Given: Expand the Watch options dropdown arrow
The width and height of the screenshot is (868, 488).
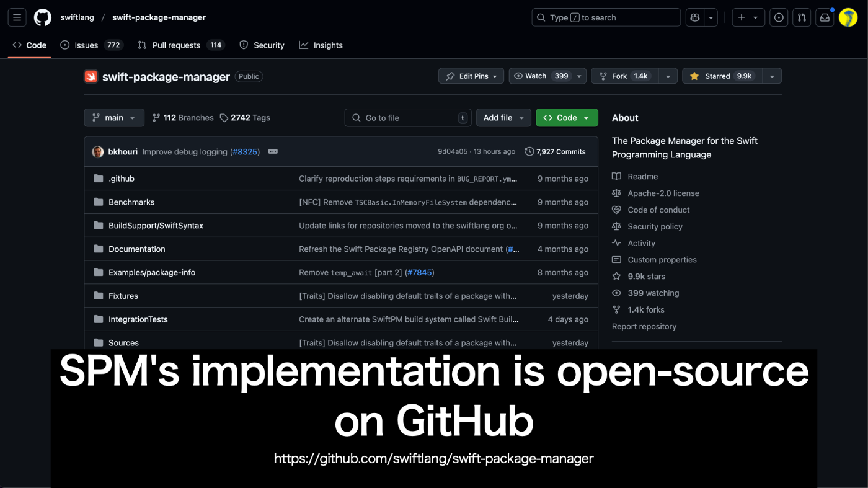Looking at the screenshot, I should pos(579,76).
